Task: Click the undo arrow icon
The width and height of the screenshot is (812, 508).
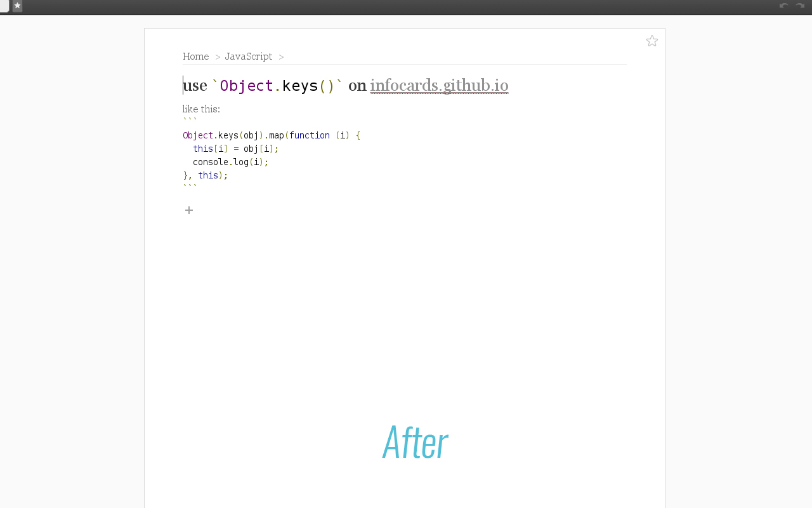Action: (x=784, y=6)
